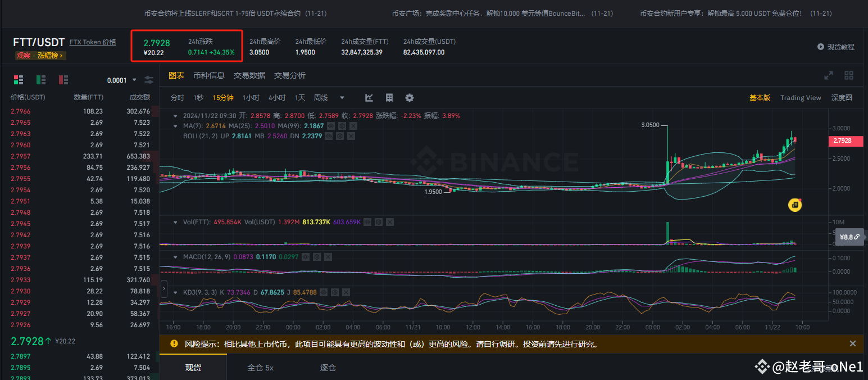Open the 币种信息 tab

(209, 75)
